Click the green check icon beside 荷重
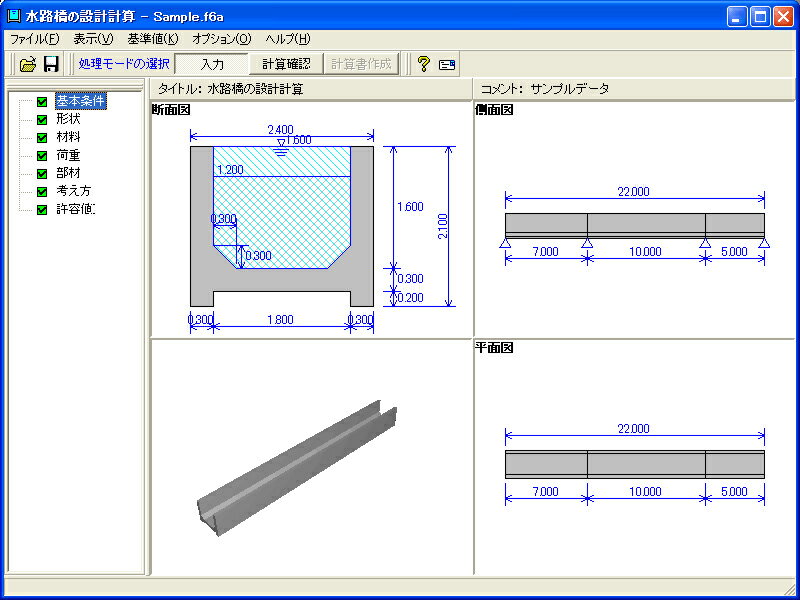The height and width of the screenshot is (600, 800). point(42,156)
